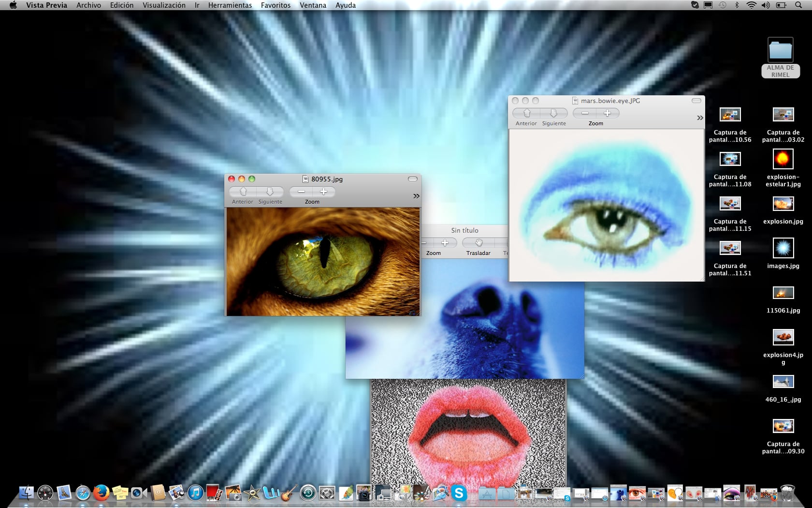Click Siguiente arrow in 80955.jpg window

[x=270, y=192]
